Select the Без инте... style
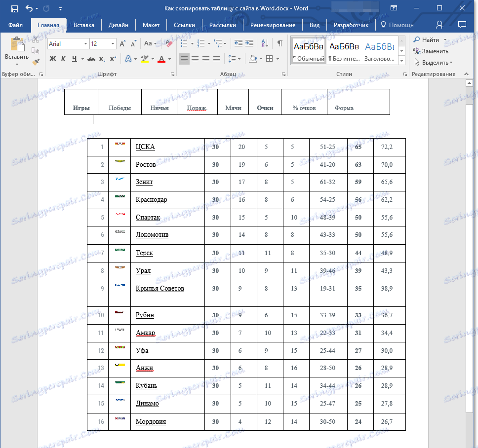This screenshot has width=478, height=448. pos(344,52)
